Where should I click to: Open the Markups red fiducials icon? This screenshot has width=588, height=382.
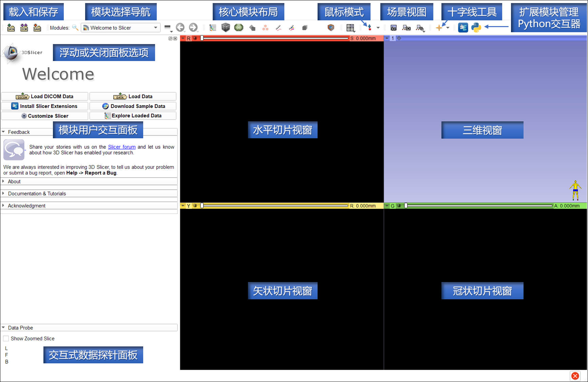266,28
